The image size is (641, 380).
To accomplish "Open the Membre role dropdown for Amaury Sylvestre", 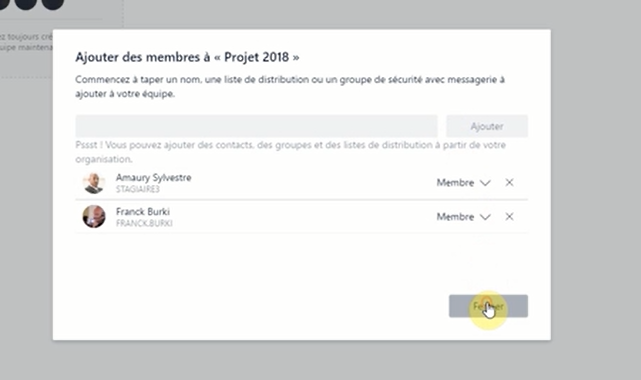I will tap(463, 183).
